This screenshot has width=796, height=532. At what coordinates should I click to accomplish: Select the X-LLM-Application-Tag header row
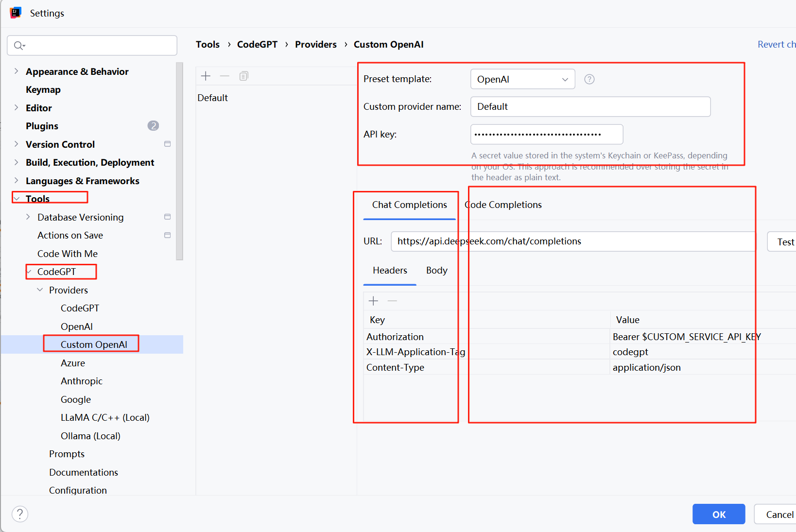click(580, 352)
